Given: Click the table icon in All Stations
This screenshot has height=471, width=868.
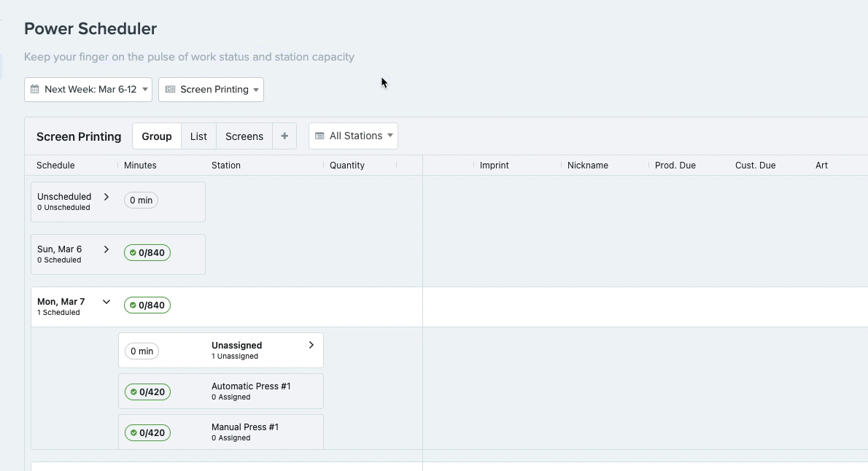Looking at the screenshot, I should pyautogui.click(x=319, y=136).
